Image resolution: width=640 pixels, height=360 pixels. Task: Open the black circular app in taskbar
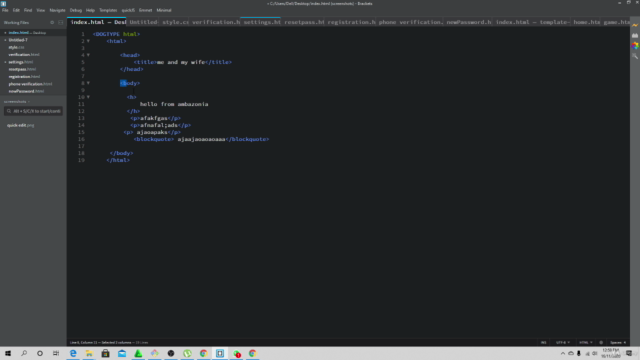171,353
